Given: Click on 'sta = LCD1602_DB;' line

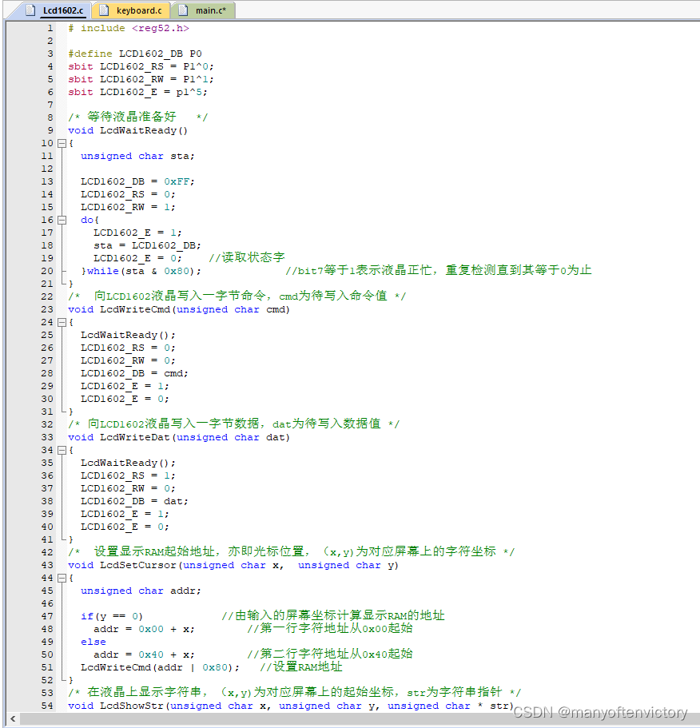Looking at the screenshot, I should [147, 245].
